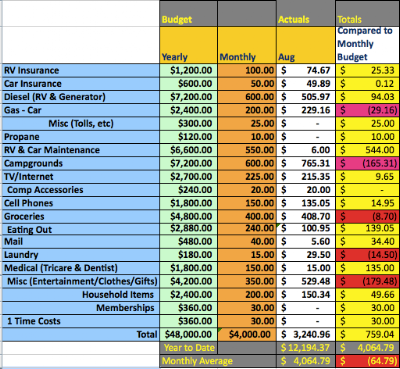Select the pink (29.16) difference cell

pos(367,110)
